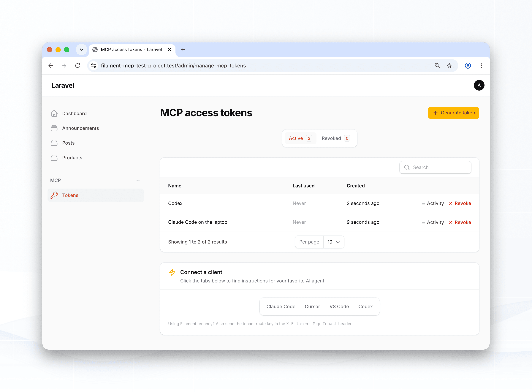Select the Cursor instructions tab
Image resolution: width=532 pixels, height=392 pixels.
point(312,306)
